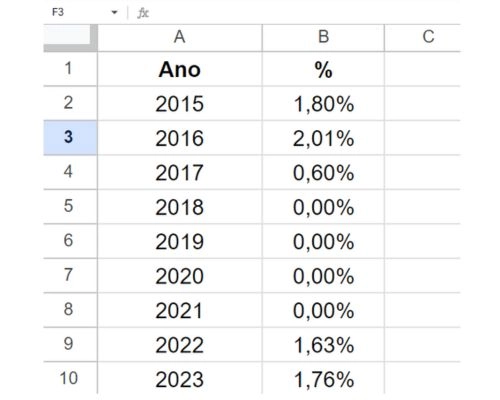This screenshot has width=500, height=400.
Task: Click empty cell C1
Action: pyautogui.click(x=423, y=69)
